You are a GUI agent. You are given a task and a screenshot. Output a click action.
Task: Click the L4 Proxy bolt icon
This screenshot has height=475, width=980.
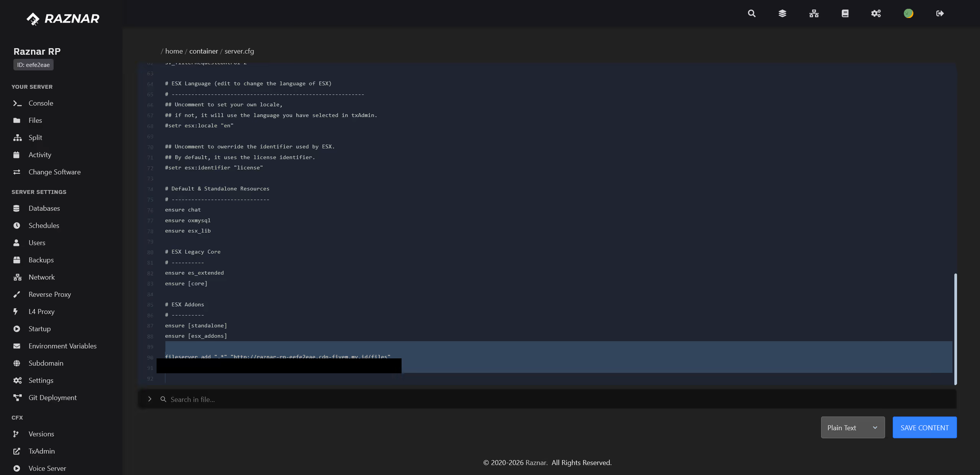(x=16, y=311)
